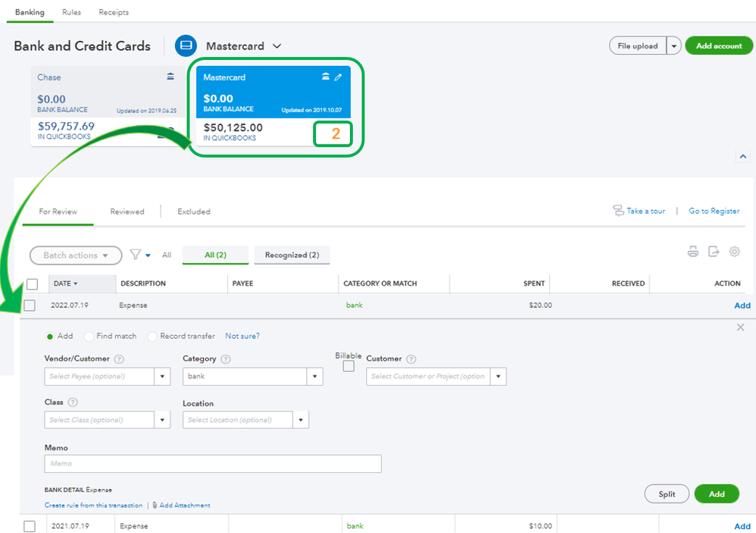Click the print list icon

[693, 251]
